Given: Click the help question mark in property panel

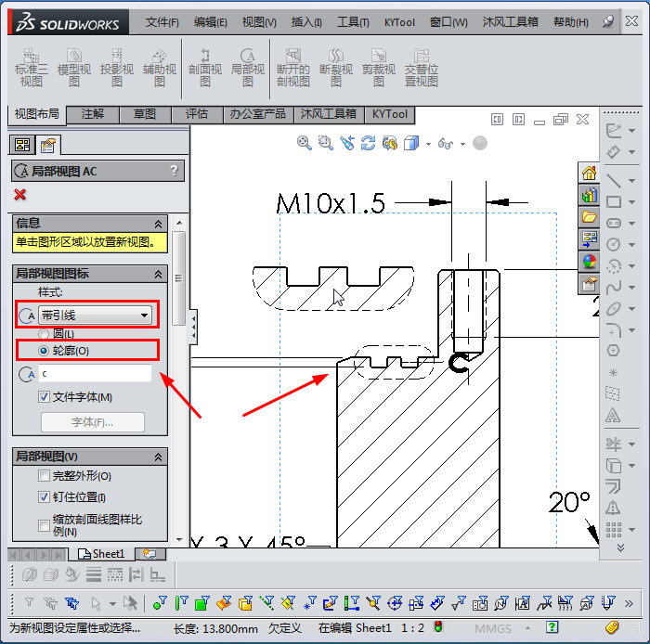Looking at the screenshot, I should click(x=174, y=171).
